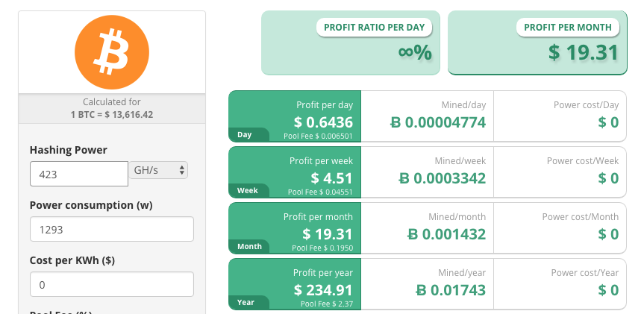This screenshot has height=314, width=644.
Task: Select the Month label tab
Action: coord(248,246)
